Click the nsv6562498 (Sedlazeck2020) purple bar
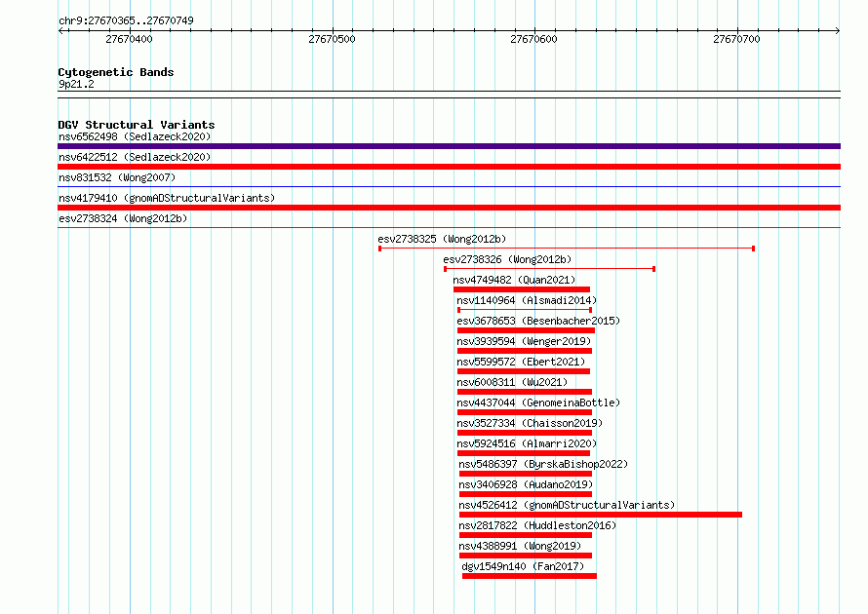Screen dimensions: 868x614 pos(449,146)
